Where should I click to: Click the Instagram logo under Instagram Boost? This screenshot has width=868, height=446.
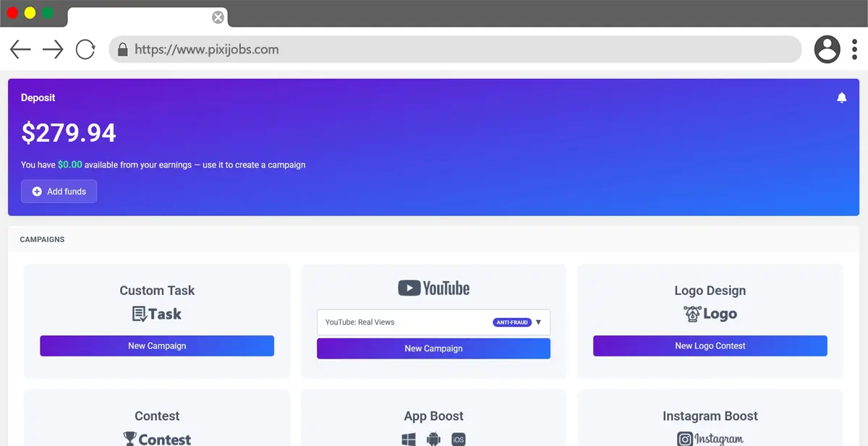(x=710, y=439)
